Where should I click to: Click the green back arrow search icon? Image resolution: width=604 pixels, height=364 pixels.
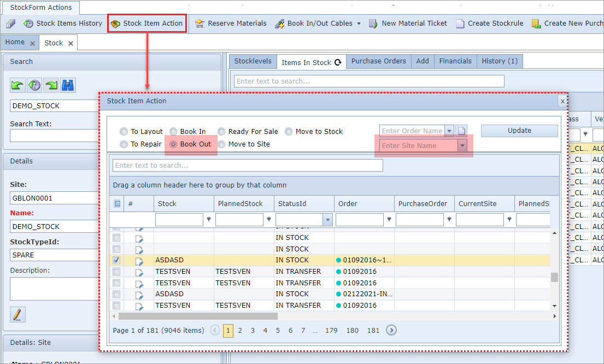tap(17, 85)
